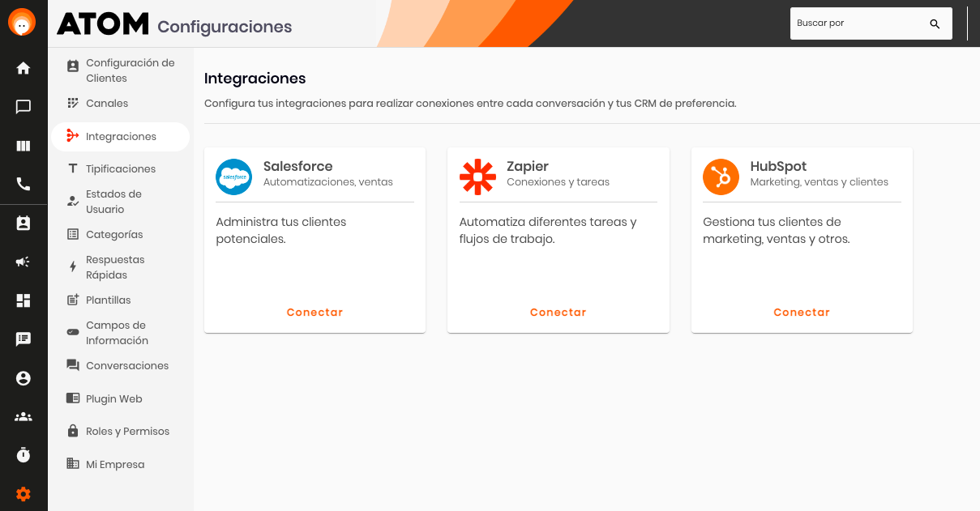Click the orange avatar logo at top left
980x511 pixels.
(22, 23)
